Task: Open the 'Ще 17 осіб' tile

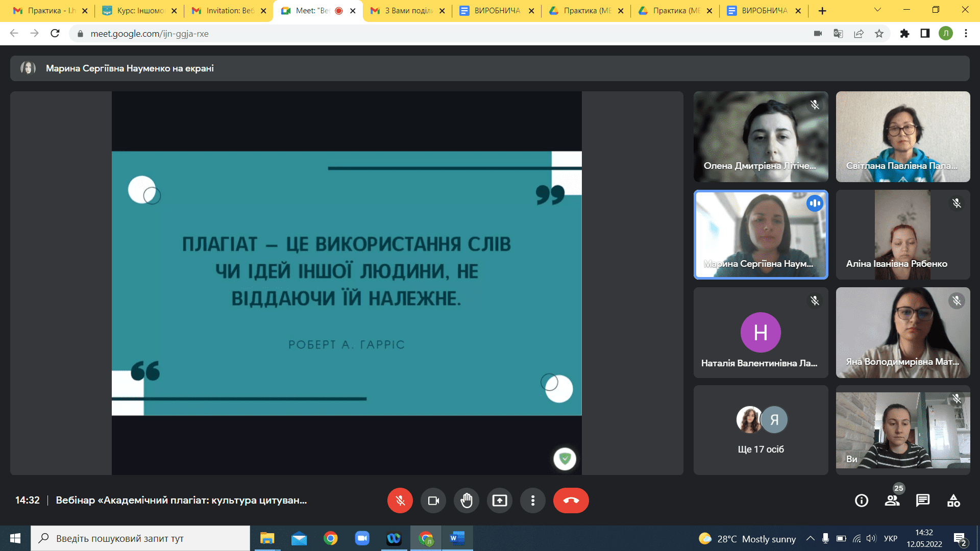Action: pyautogui.click(x=761, y=430)
